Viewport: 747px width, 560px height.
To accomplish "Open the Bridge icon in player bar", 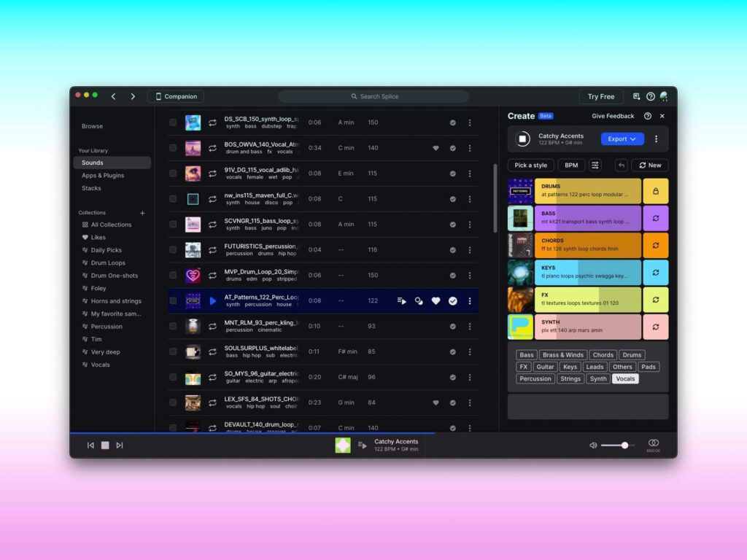I will tap(653, 445).
